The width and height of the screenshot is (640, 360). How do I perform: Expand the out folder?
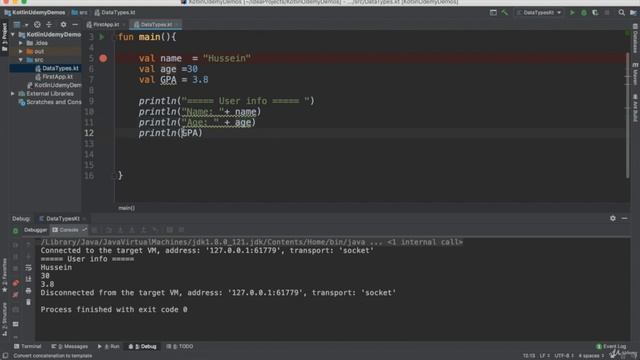[21, 51]
